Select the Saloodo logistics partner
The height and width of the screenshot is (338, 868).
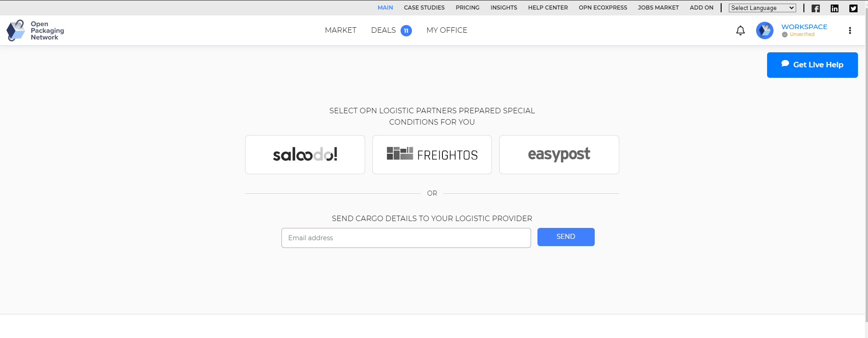point(305,155)
